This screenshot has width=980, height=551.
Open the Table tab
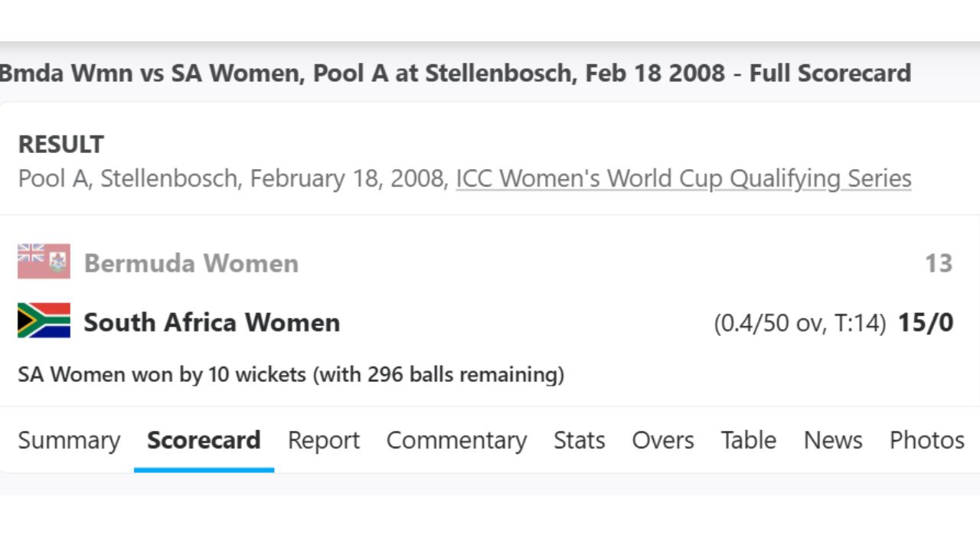pyautogui.click(x=748, y=440)
